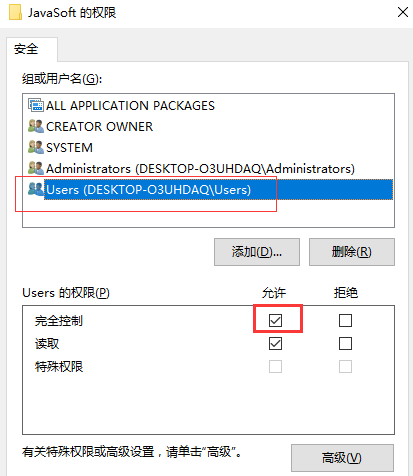Image resolution: width=413 pixels, height=476 pixels.
Task: Click the 组或用户名(G): label
Action: point(62,79)
